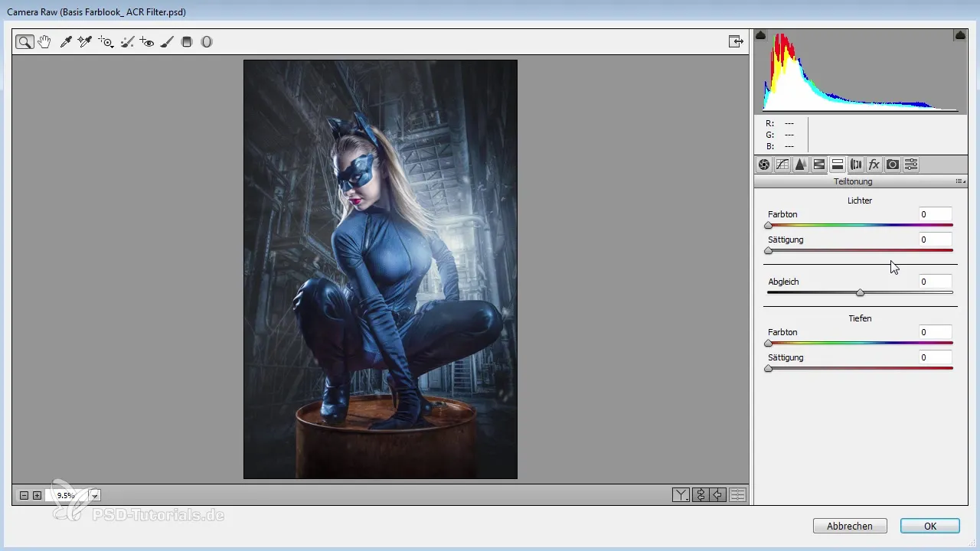Viewport: 980px width, 551px height.
Task: Click the Abbrechen button
Action: click(x=850, y=526)
